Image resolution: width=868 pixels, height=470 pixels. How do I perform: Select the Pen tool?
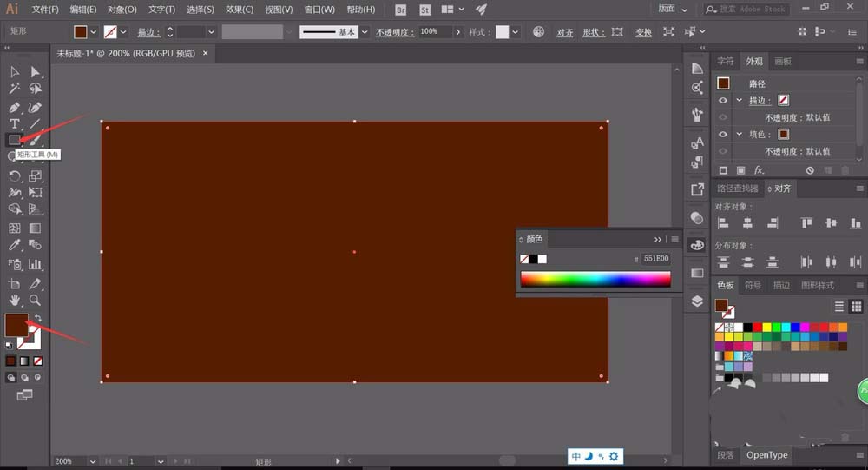pyautogui.click(x=15, y=108)
